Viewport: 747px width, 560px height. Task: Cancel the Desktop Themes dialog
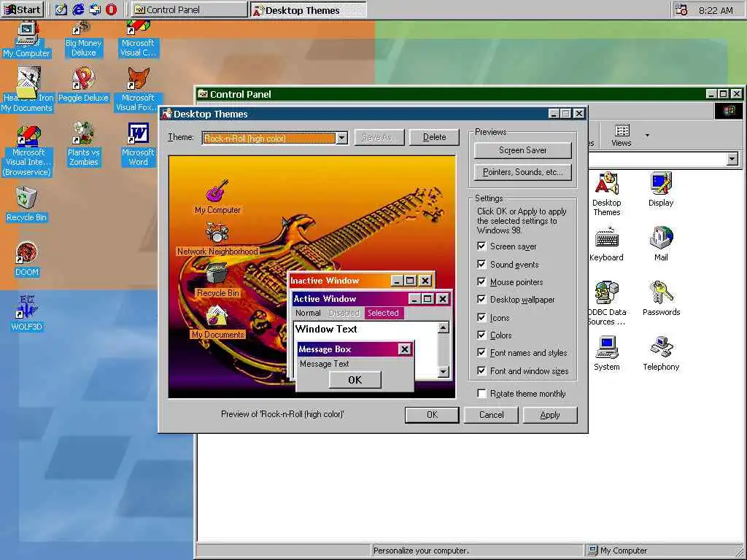coord(491,415)
